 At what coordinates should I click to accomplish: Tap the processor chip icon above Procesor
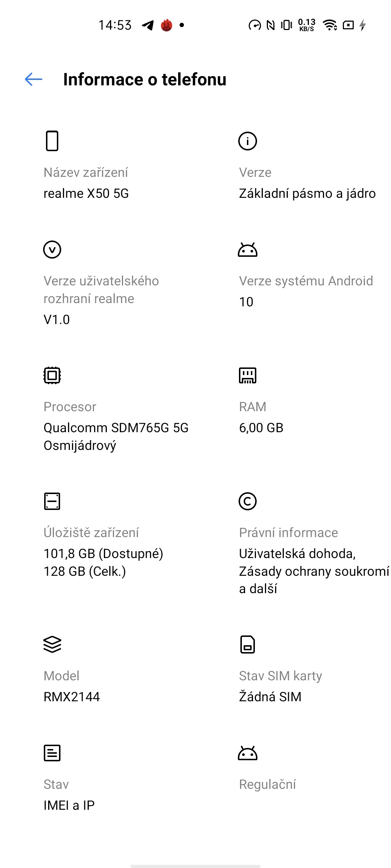click(x=52, y=375)
